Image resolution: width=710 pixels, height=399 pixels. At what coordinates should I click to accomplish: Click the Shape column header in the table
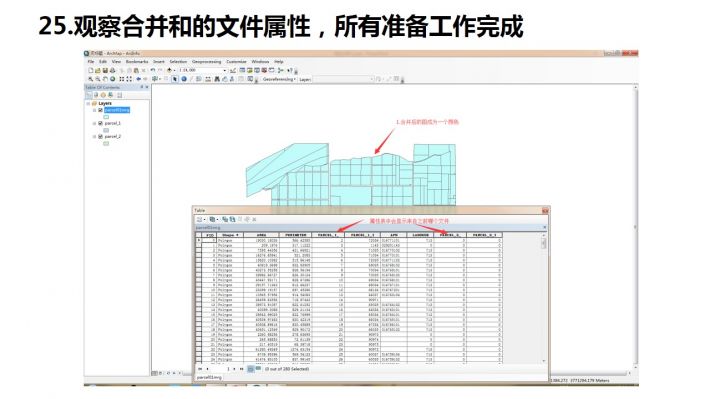pyautogui.click(x=230, y=235)
